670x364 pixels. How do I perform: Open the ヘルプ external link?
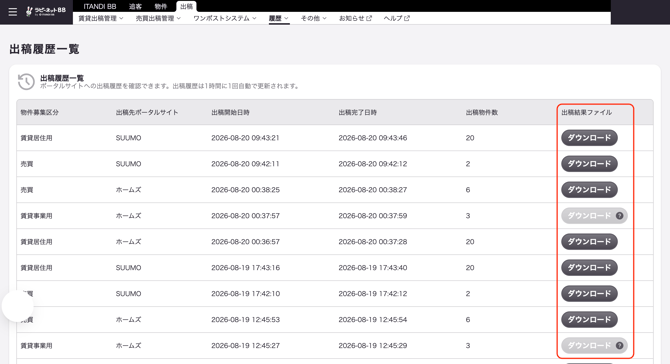point(396,18)
